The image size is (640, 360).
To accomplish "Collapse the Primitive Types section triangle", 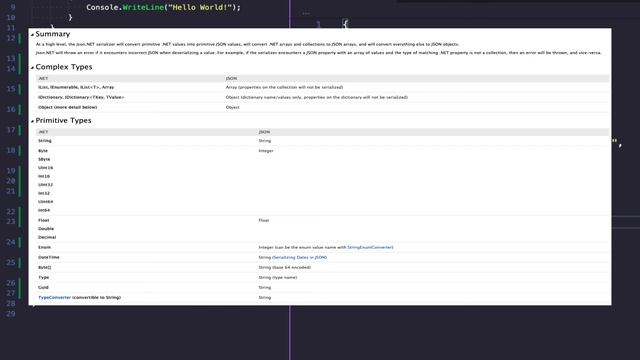I will [32, 121].
